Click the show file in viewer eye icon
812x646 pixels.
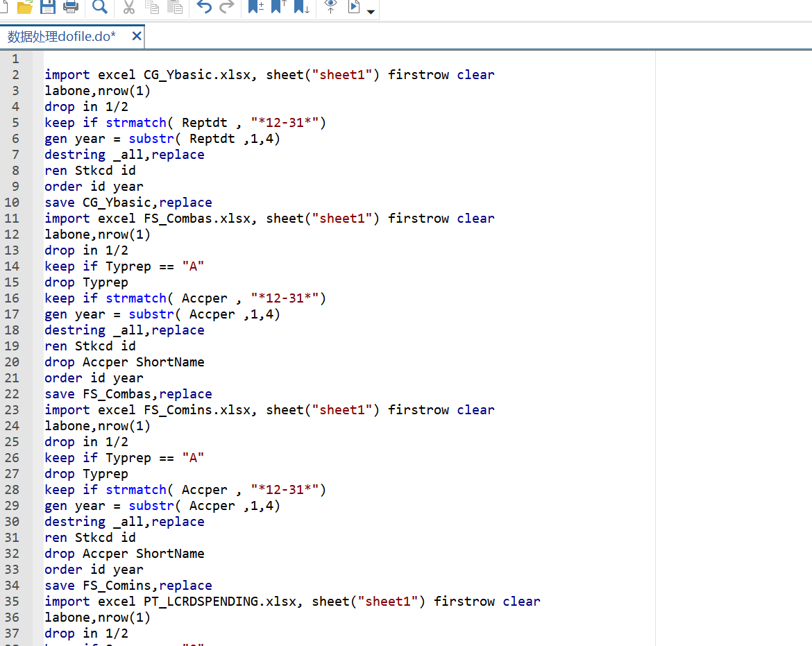coord(331,7)
